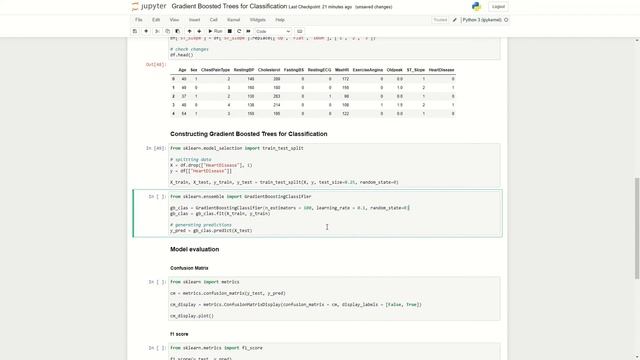640x360 pixels.
Task: Open the File menu
Action: pyautogui.click(x=139, y=20)
